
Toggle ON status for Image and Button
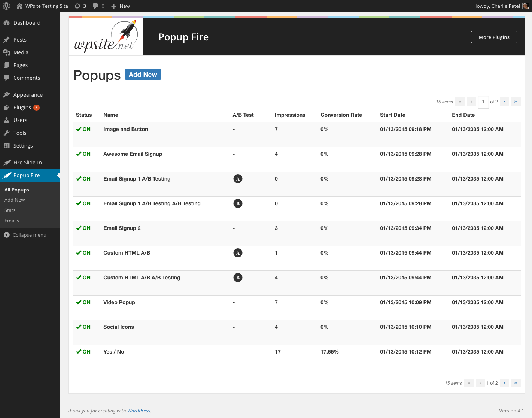coord(83,129)
